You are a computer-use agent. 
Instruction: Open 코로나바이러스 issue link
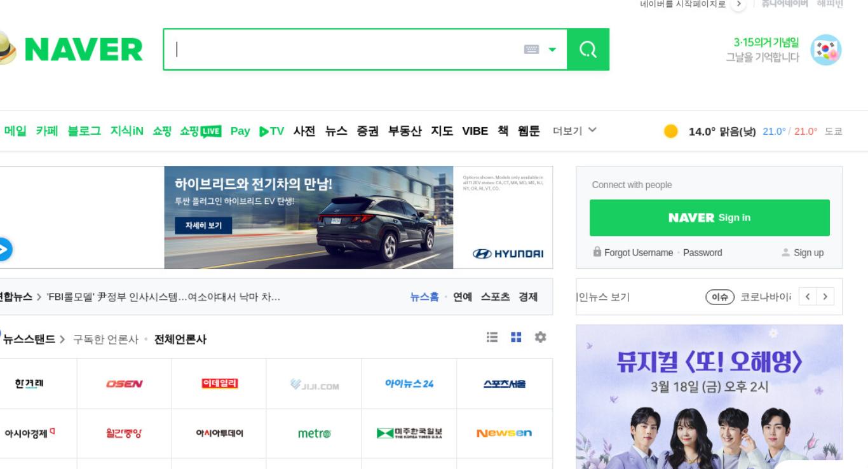tap(766, 297)
